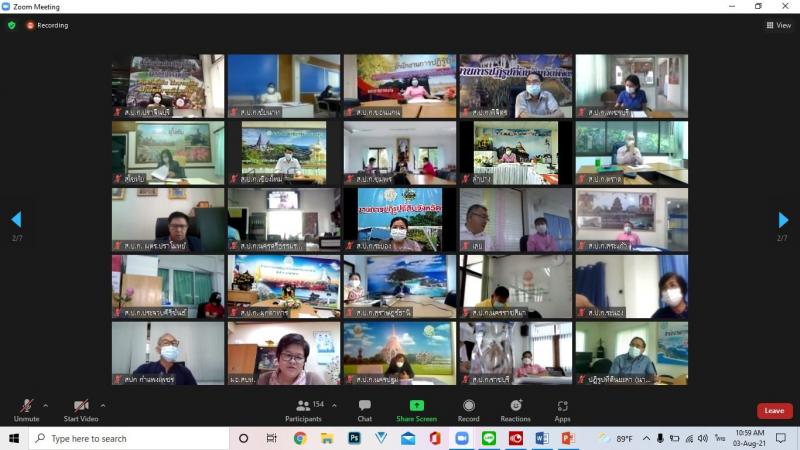Image resolution: width=800 pixels, height=450 pixels.
Task: Start Video with the camera icon
Action: 81,410
